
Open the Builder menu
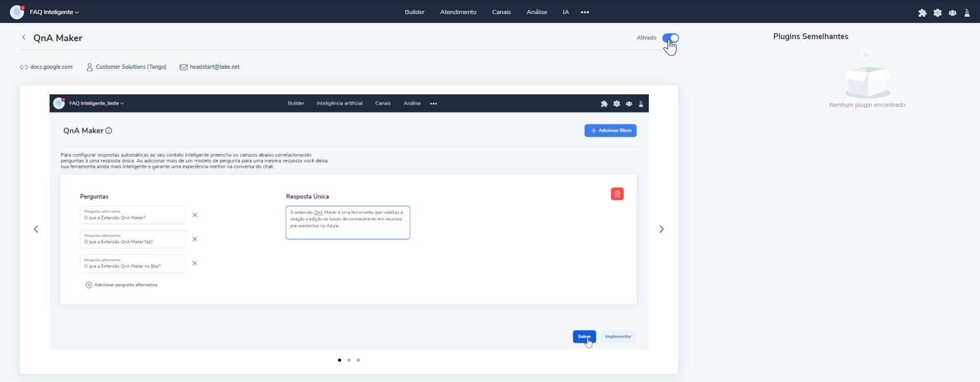click(x=415, y=12)
